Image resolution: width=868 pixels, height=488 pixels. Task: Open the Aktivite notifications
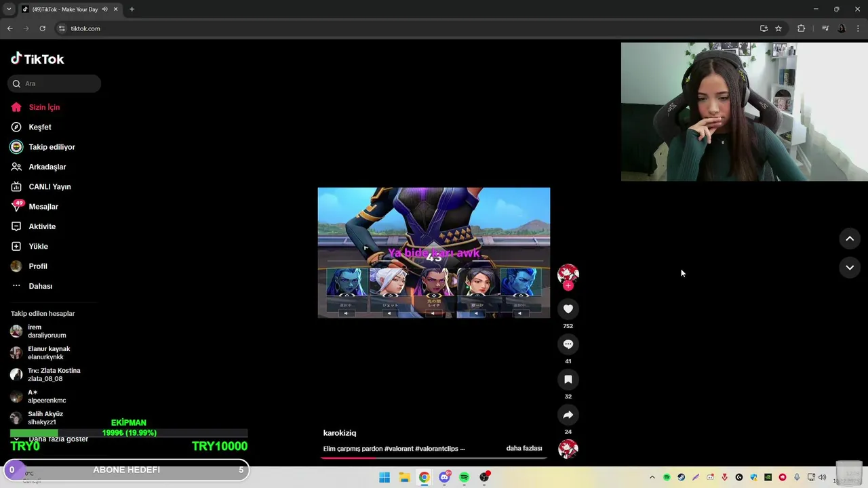point(42,226)
